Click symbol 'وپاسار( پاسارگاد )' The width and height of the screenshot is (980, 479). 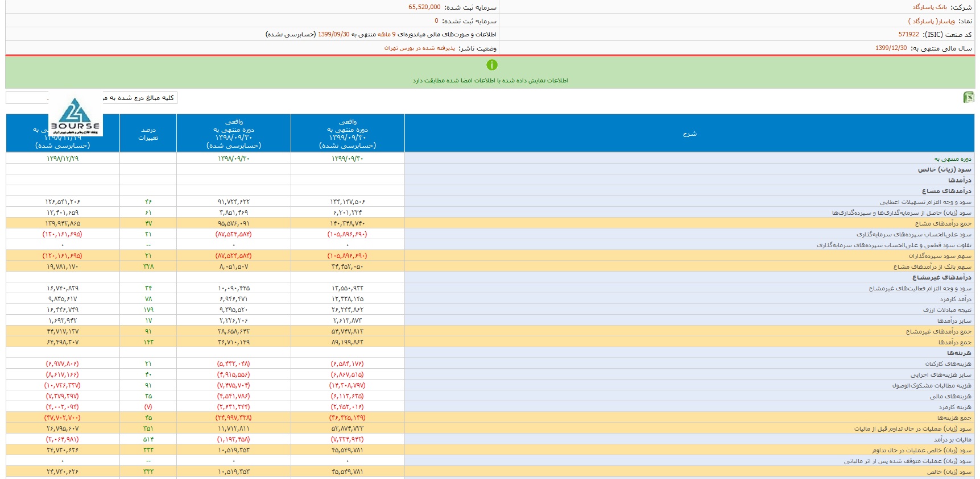point(932,21)
